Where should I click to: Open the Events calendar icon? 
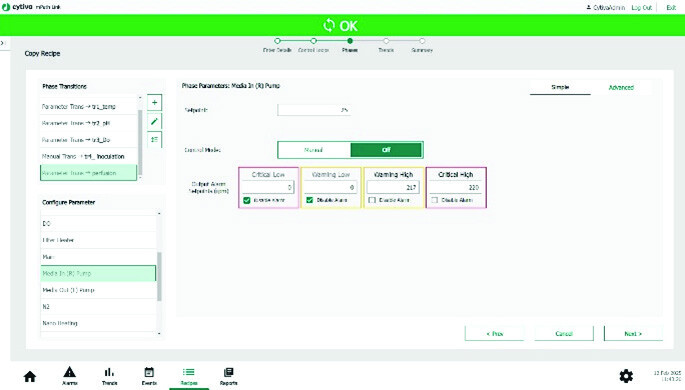click(x=149, y=372)
